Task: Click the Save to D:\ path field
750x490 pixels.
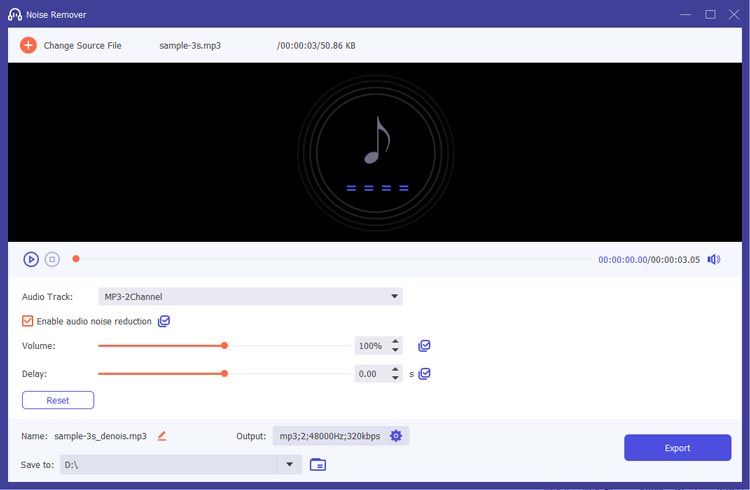Action: click(x=168, y=464)
